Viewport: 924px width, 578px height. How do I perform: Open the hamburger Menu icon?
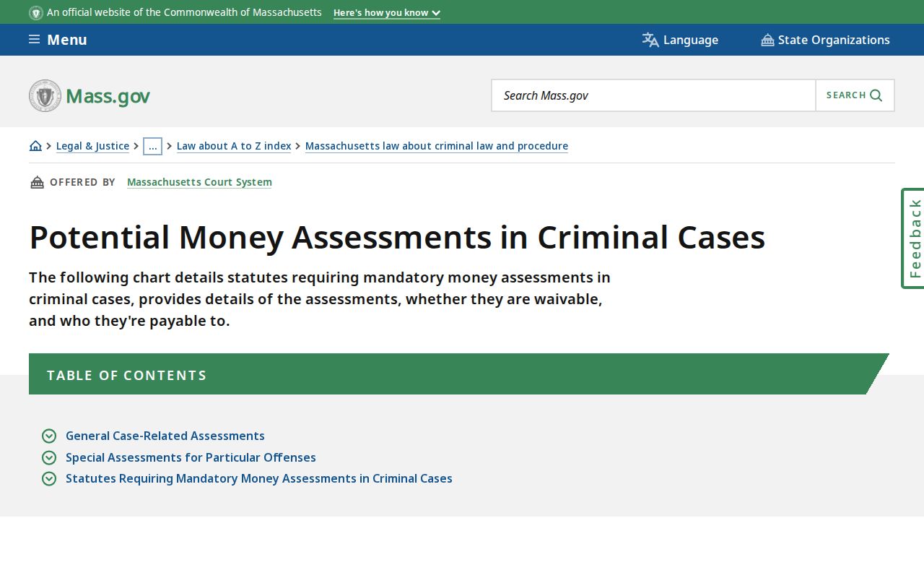coord(34,39)
